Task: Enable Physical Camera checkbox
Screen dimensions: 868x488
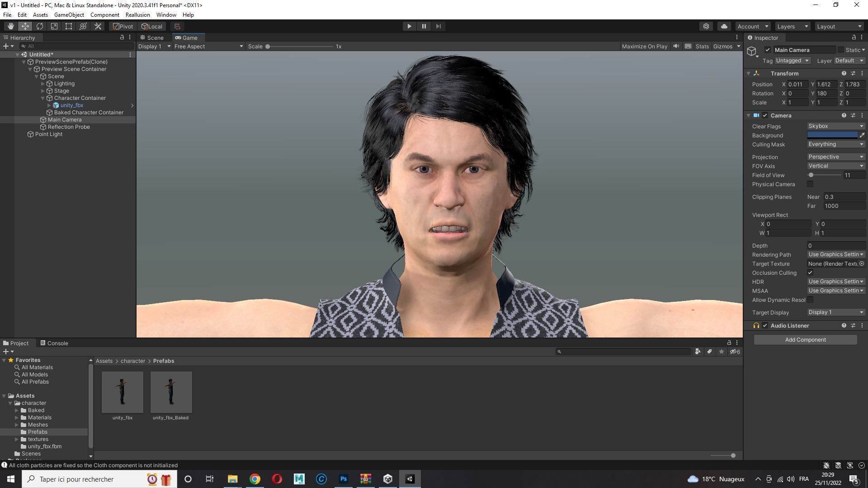Action: 810,184
